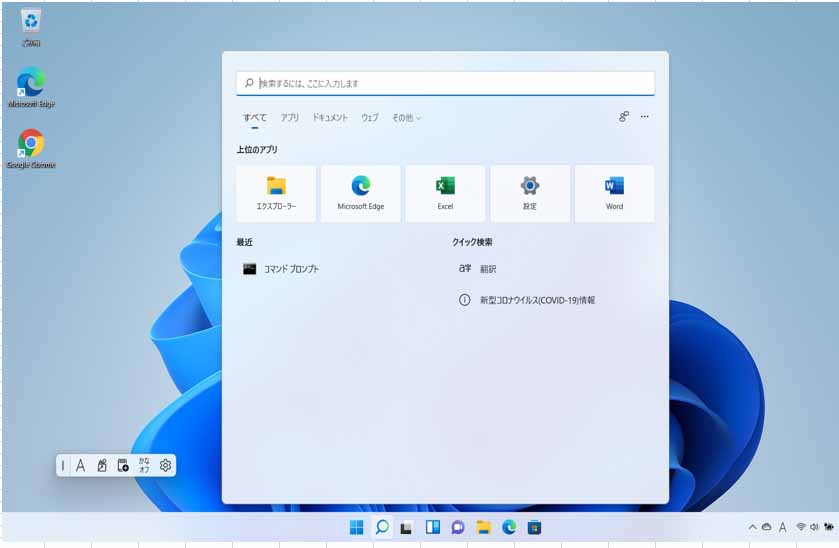Toggle IME input mode A in tray
The height and width of the screenshot is (548, 839).
click(x=782, y=527)
